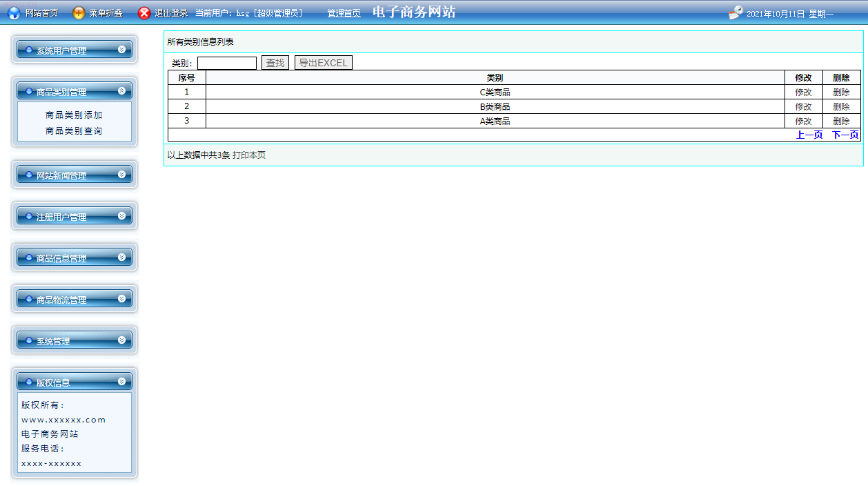The width and height of the screenshot is (868, 486).
Task: Expand the 注册用户管理 section arrow
Action: [122, 216]
